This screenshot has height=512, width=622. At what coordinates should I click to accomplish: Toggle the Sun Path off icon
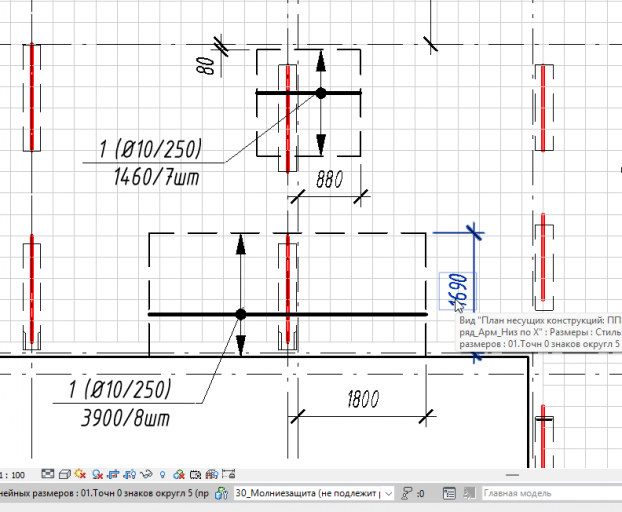80,474
